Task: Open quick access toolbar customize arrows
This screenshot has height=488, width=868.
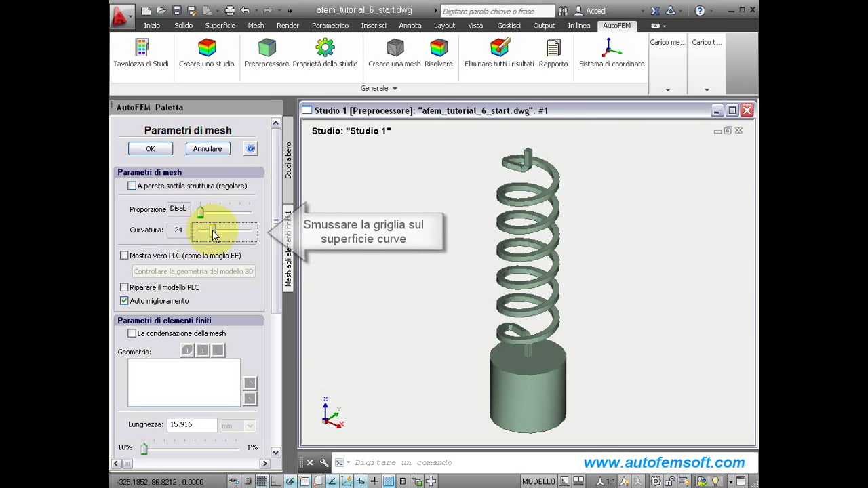Action: click(x=290, y=11)
